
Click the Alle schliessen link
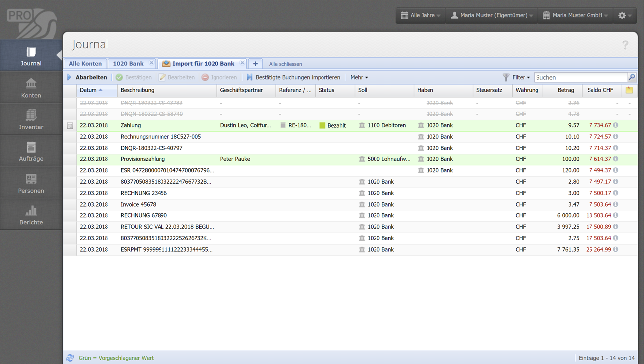coord(285,64)
